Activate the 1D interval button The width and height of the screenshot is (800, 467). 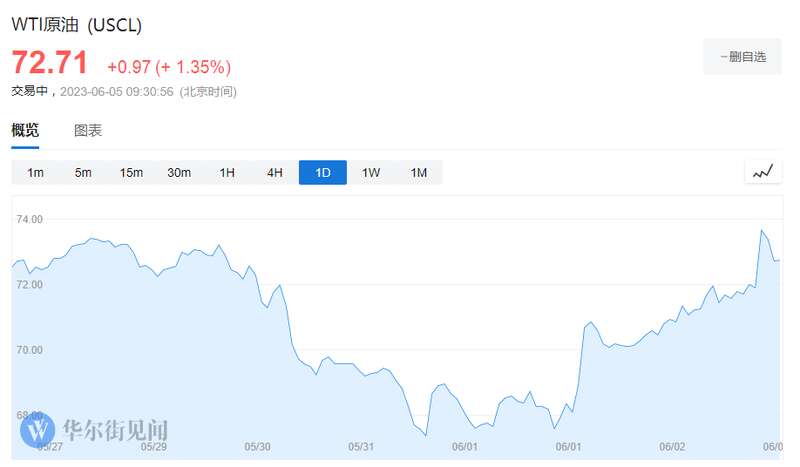pyautogui.click(x=323, y=173)
